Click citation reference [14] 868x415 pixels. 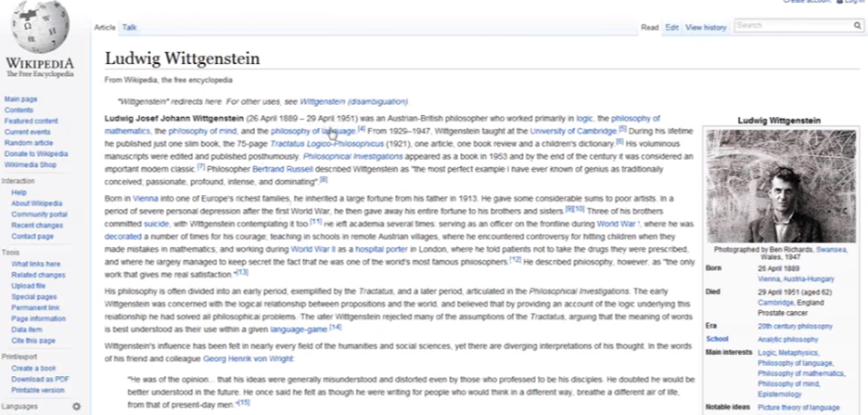coord(335,328)
